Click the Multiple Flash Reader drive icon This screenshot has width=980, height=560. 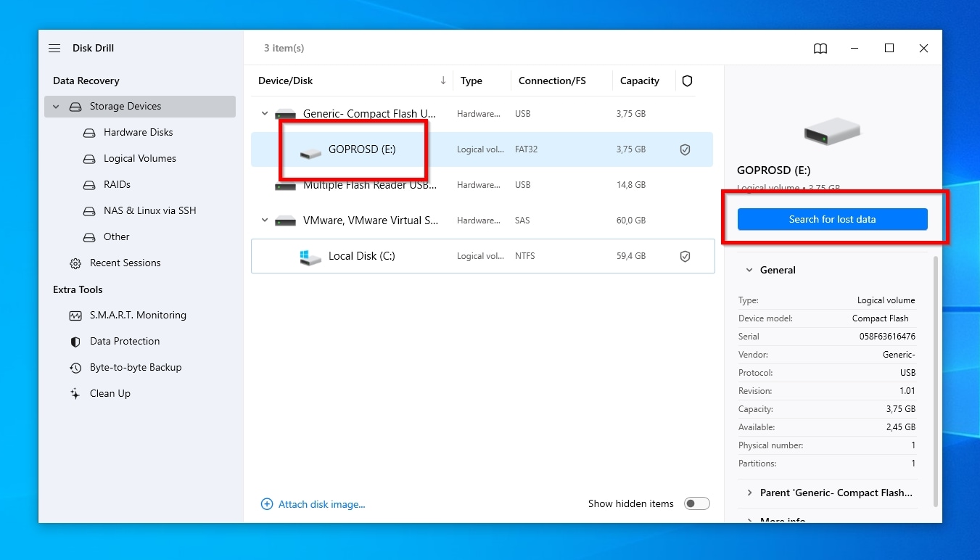pos(286,186)
